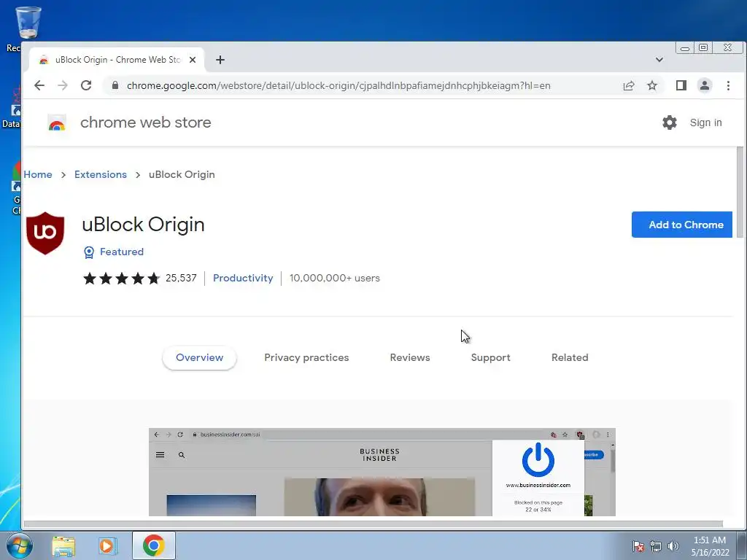Click the network tray icon
The image size is (747, 560).
pos(656,546)
